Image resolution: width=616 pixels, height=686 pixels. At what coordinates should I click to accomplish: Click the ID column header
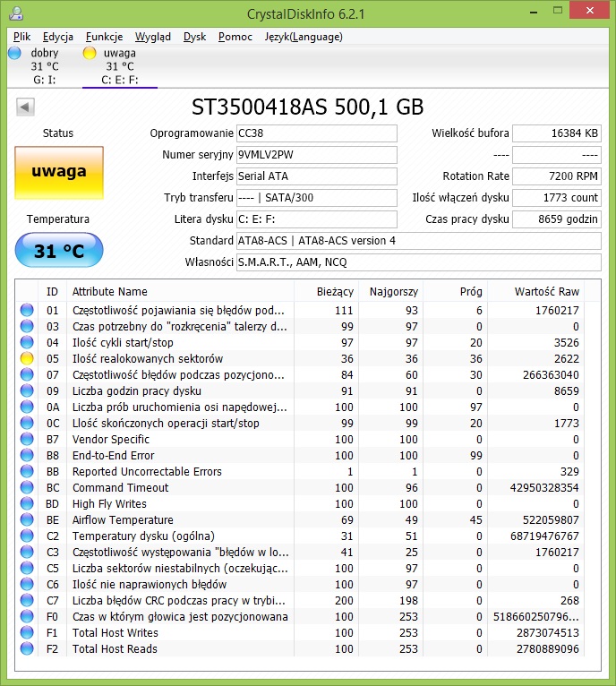[52, 291]
